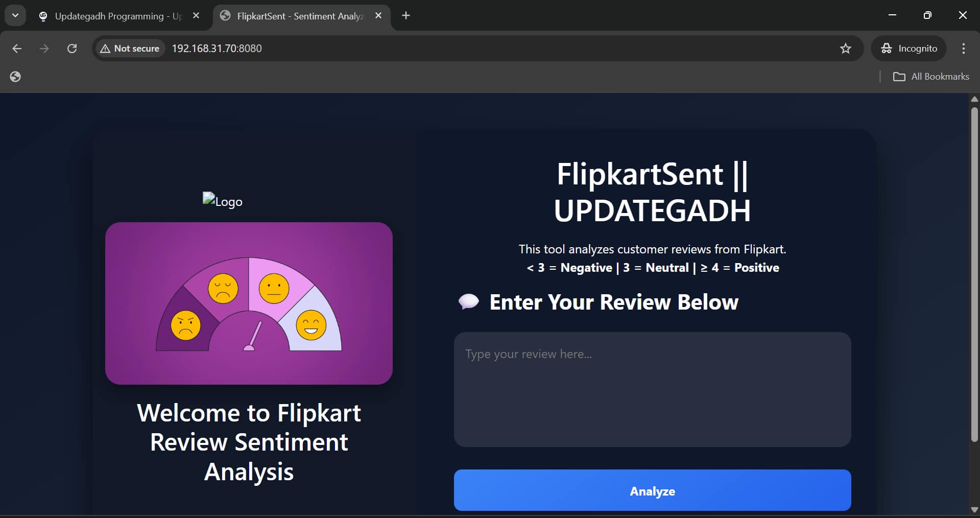Viewport: 980px width, 518px height.
Task: Bookmark this page with the star icon
Action: pyautogui.click(x=845, y=49)
